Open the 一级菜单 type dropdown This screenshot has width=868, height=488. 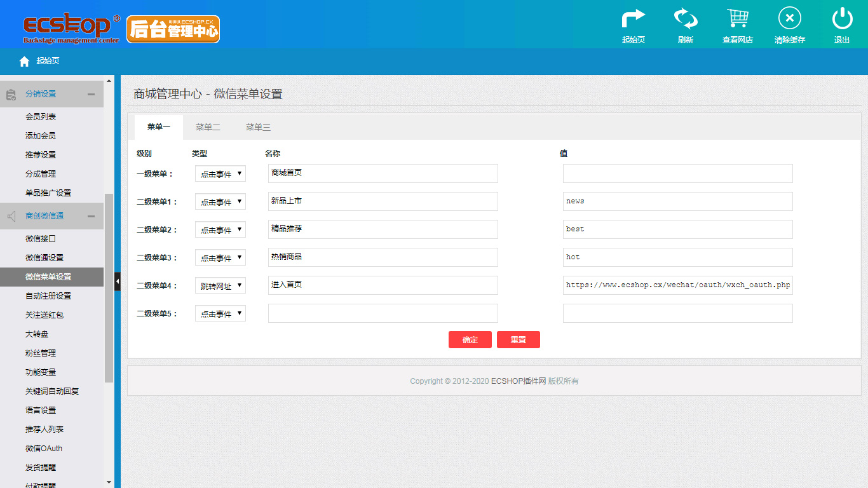point(220,173)
